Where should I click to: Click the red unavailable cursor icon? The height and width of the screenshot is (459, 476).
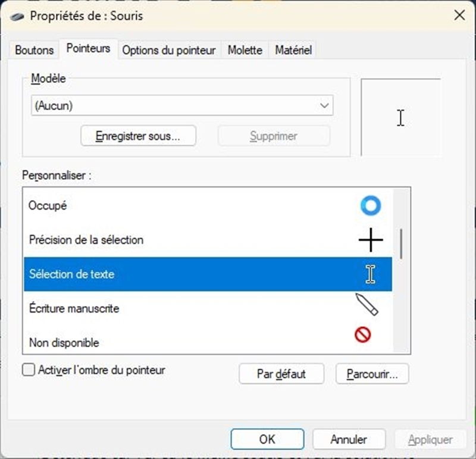[362, 335]
